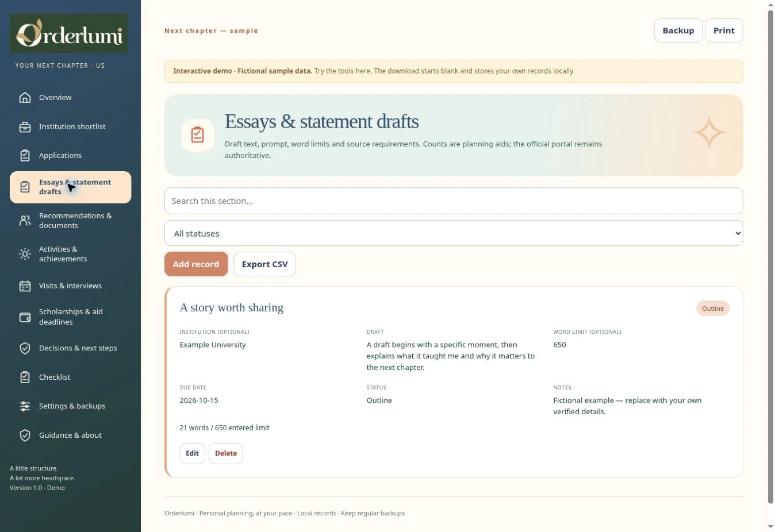This screenshot has height=532, width=775.
Task: Focus the Search this section field
Action: point(454,201)
